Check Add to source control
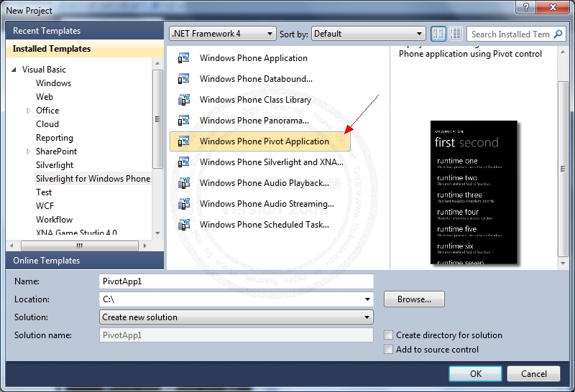 [x=388, y=349]
